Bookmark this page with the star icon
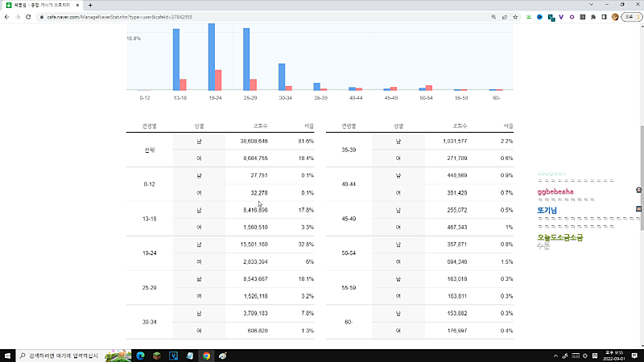644x362 pixels. click(515, 15)
